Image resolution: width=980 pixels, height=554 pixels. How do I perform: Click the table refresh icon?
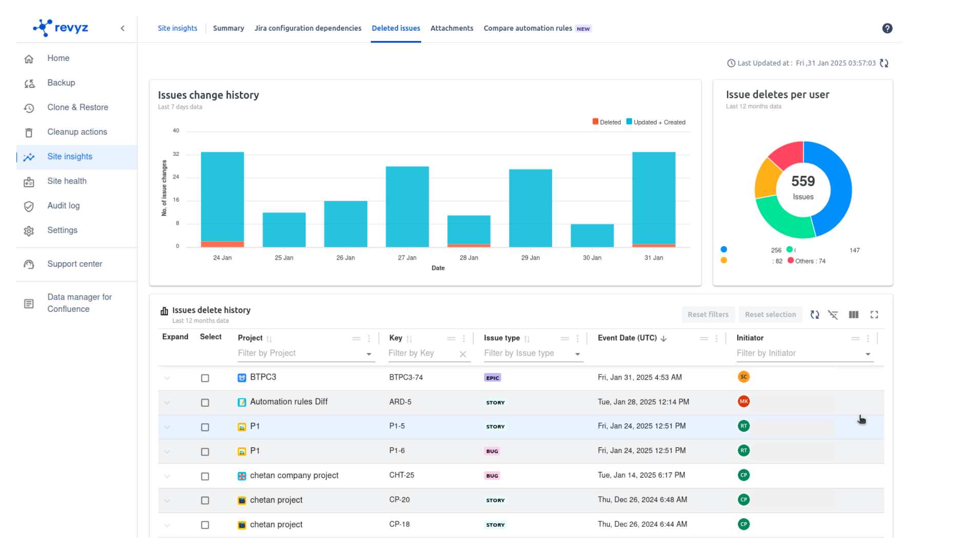[814, 314]
